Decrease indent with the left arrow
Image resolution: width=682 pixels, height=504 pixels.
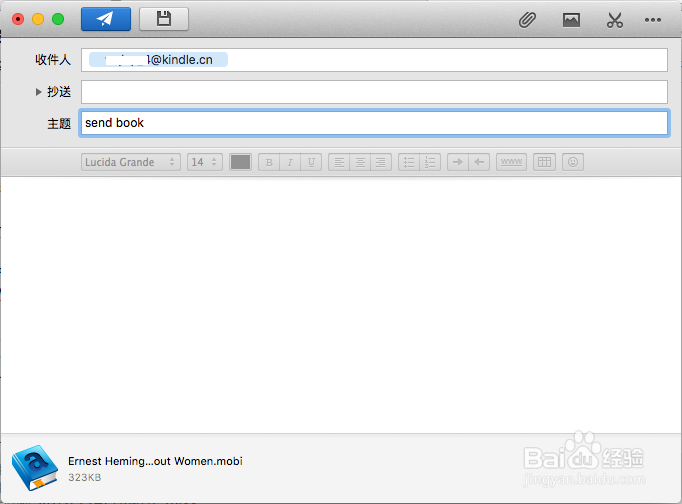coord(479,162)
